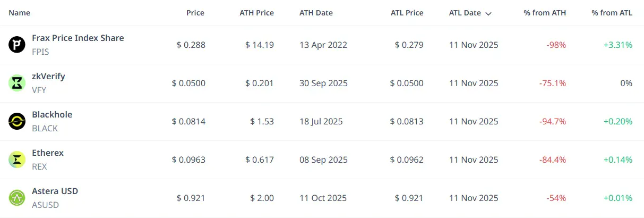Image resolution: width=644 pixels, height=218 pixels.
Task: Toggle ATL Date sort arrow
Action: [488, 13]
